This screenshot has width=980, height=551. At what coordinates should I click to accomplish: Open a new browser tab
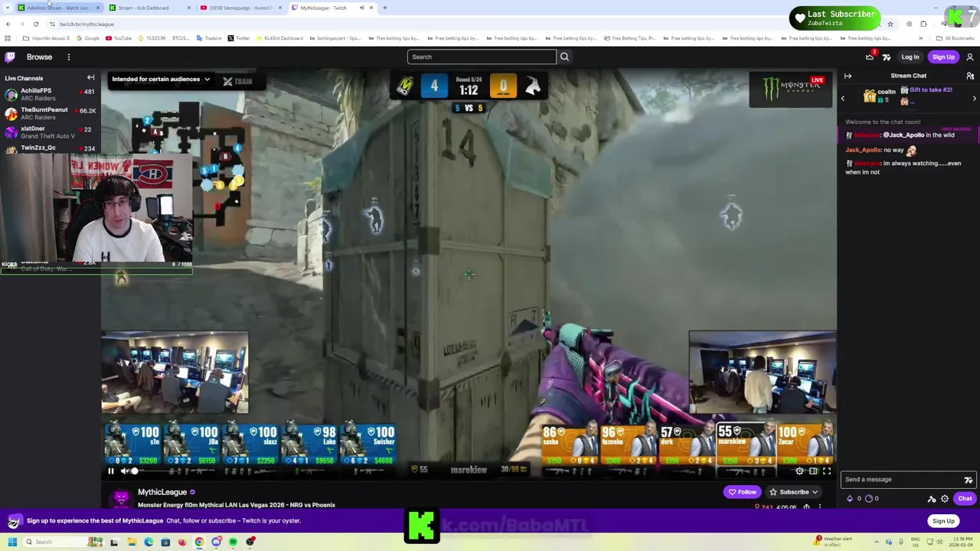[x=385, y=8]
